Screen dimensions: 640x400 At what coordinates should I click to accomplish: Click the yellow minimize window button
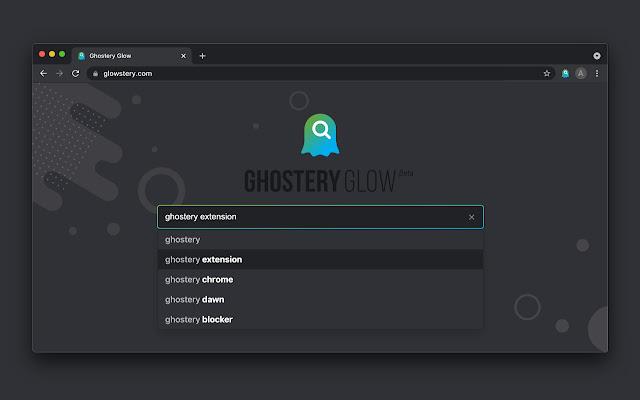(x=52, y=54)
